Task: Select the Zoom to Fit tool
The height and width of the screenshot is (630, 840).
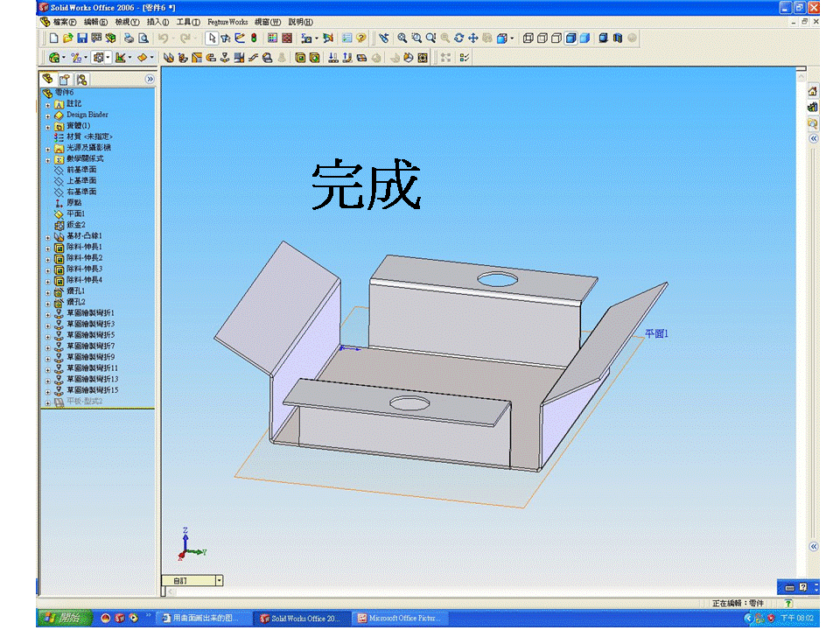Action: 402,38
